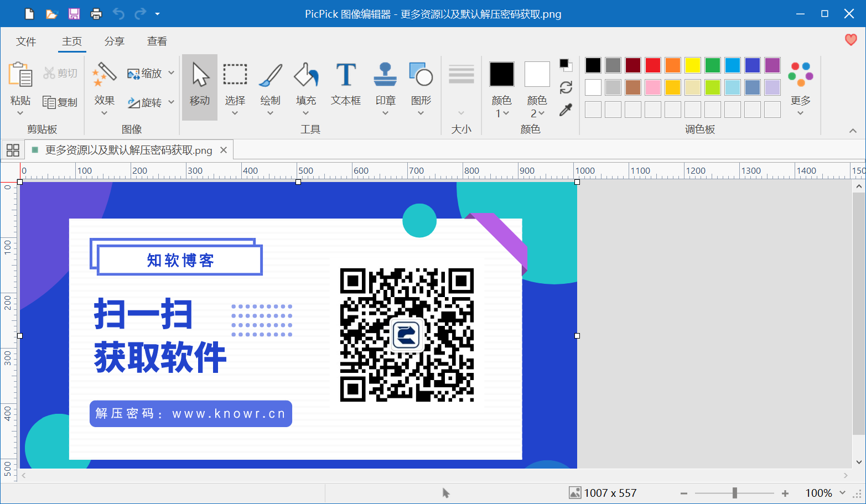
Task: Select the eyedropper color picker
Action: pos(566,110)
